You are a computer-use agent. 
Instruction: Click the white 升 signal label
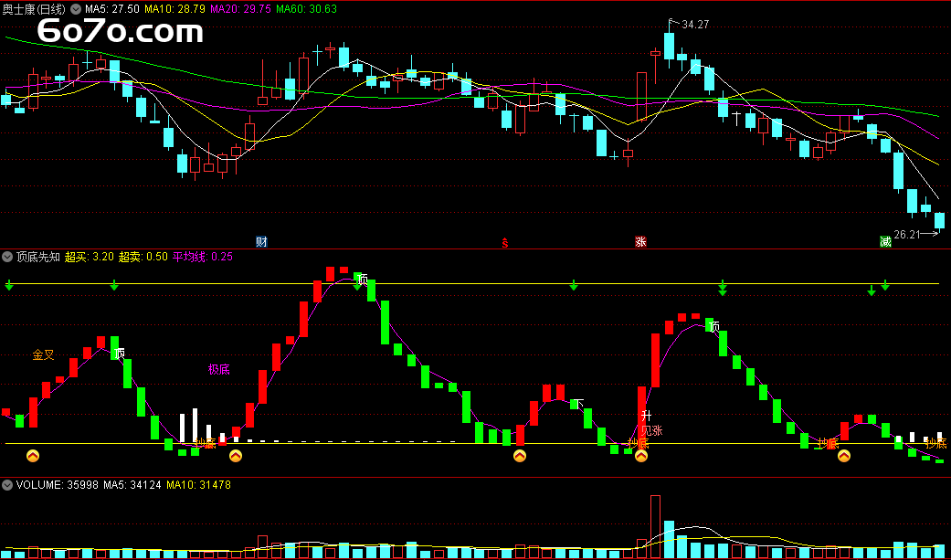pyautogui.click(x=647, y=416)
